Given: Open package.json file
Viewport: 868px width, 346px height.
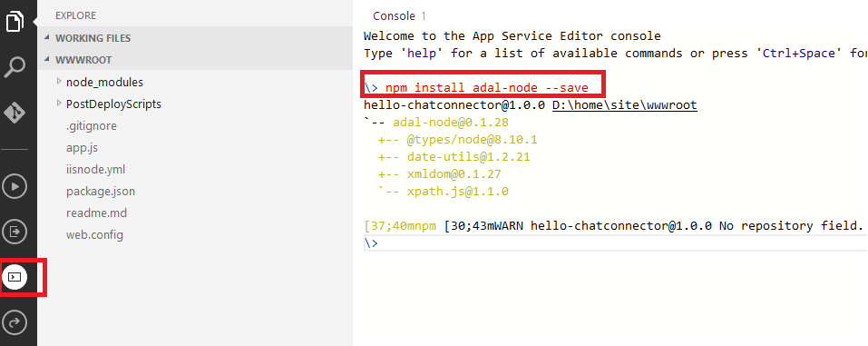Looking at the screenshot, I should click(101, 192).
